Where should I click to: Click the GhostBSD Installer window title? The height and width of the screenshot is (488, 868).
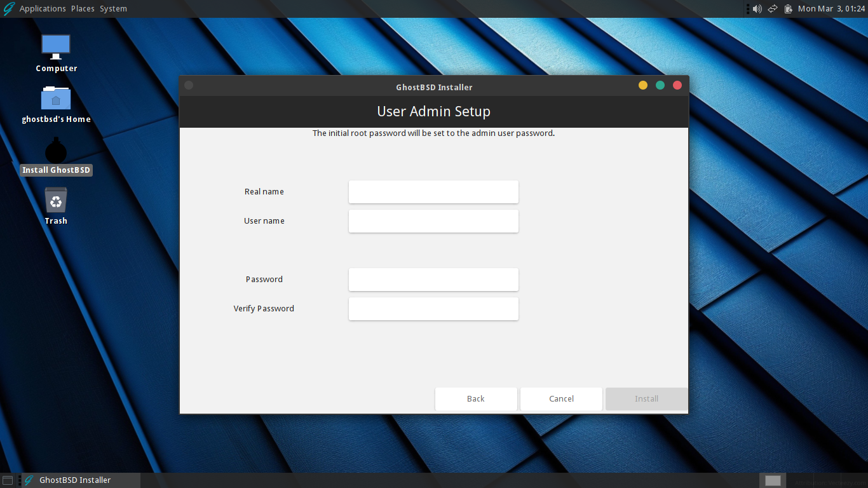click(x=434, y=87)
